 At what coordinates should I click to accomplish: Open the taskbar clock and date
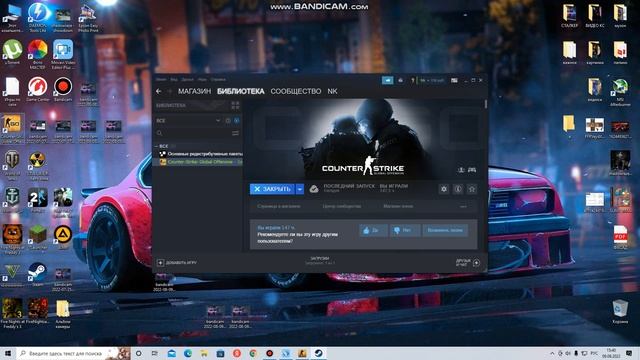click(611, 353)
